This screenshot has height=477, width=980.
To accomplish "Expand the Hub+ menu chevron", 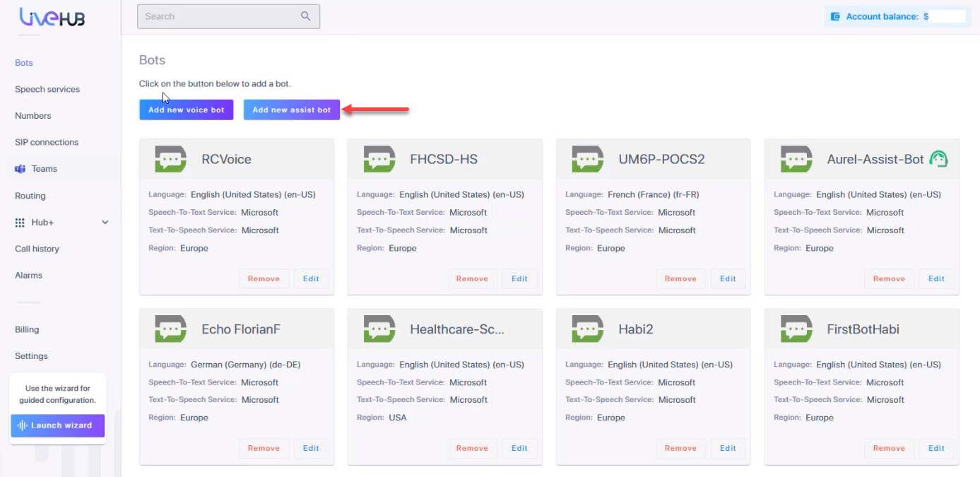I will click(x=105, y=223).
